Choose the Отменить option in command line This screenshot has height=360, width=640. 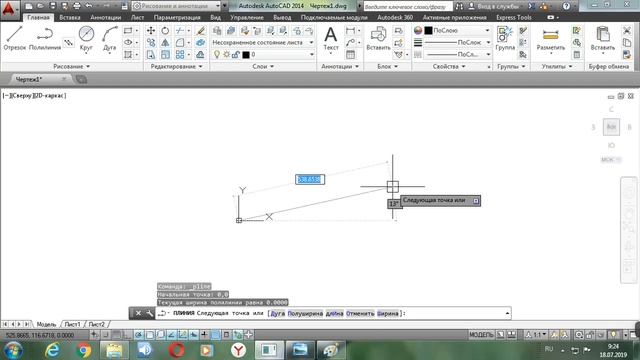pos(360,313)
